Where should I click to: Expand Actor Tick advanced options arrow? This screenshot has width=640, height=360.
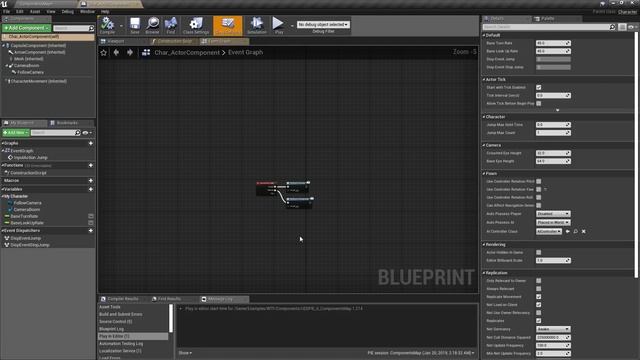558,110
